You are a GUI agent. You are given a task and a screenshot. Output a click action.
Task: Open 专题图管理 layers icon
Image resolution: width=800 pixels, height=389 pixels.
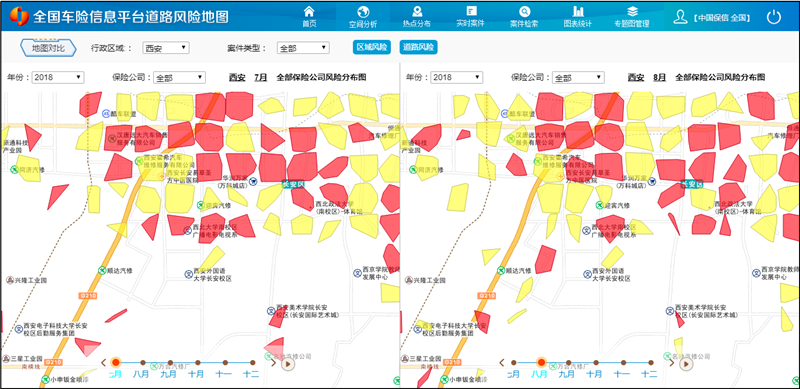click(x=632, y=11)
